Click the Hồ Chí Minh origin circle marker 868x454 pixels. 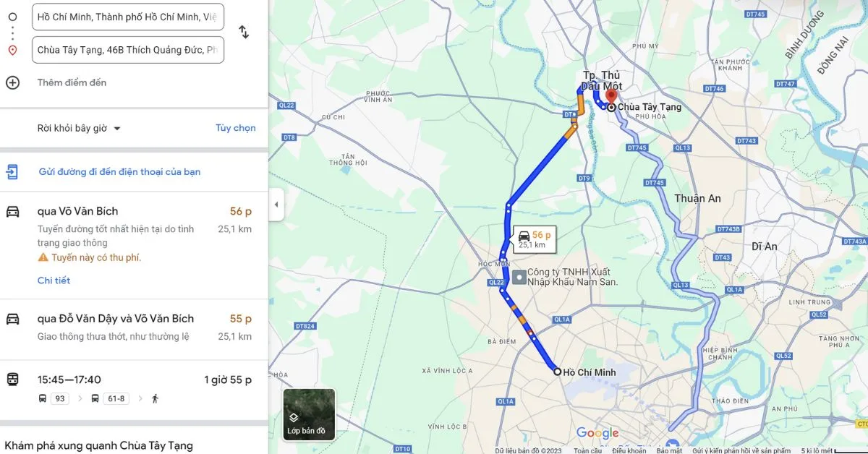557,372
